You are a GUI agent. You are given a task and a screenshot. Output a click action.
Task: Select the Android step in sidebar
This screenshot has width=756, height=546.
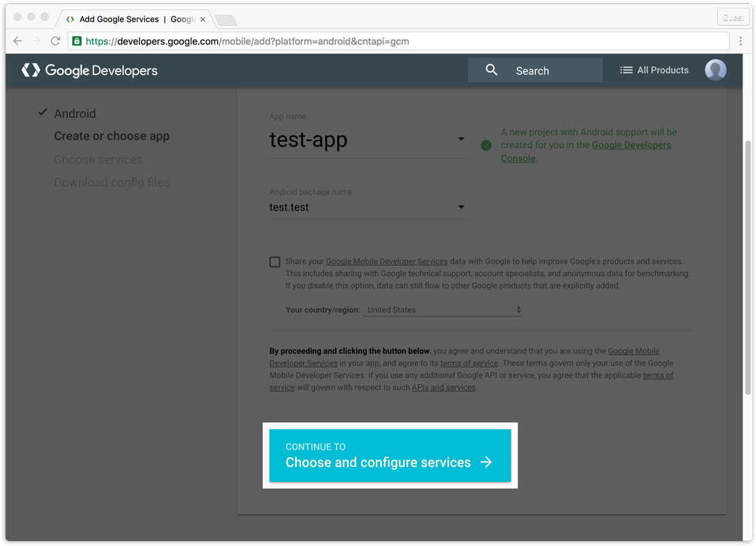(x=75, y=113)
